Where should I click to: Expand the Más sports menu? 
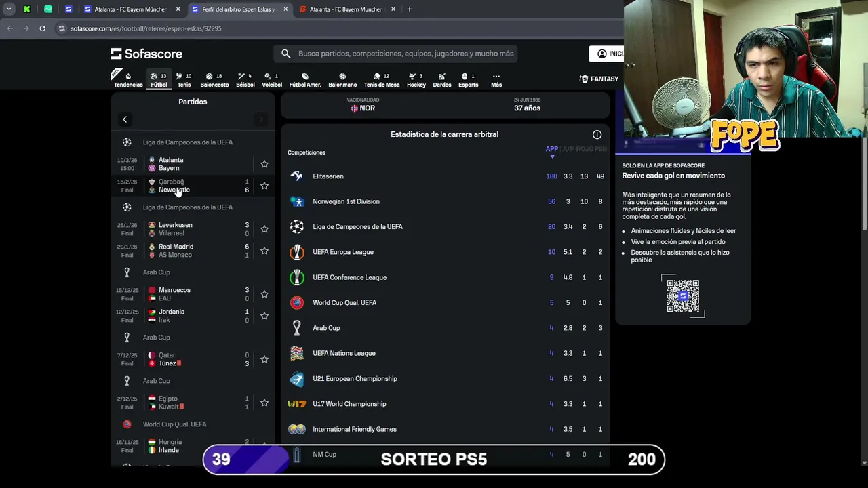[x=496, y=80]
